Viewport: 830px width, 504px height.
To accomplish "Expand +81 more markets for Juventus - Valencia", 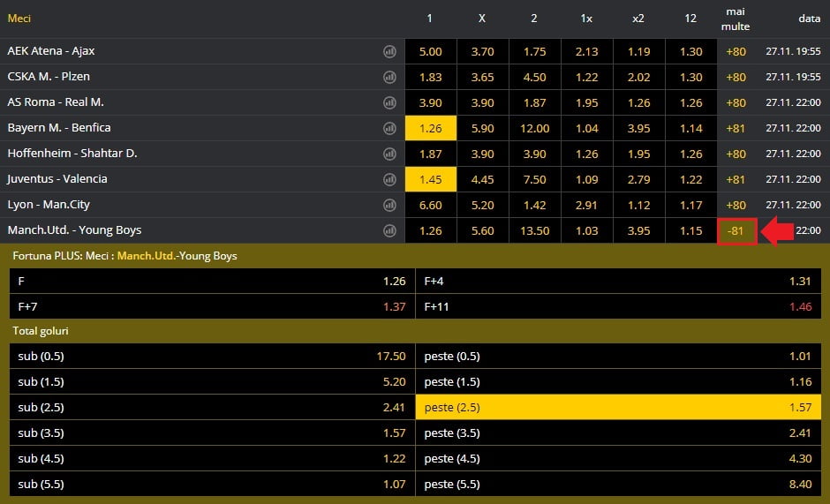I will [736, 179].
